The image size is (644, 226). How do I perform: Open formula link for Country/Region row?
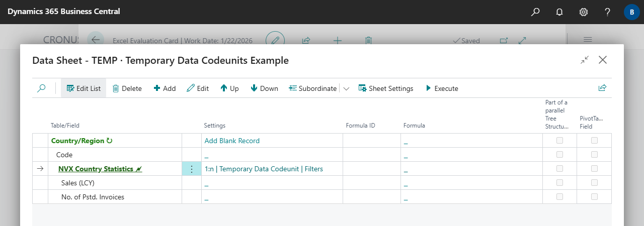coord(406,141)
